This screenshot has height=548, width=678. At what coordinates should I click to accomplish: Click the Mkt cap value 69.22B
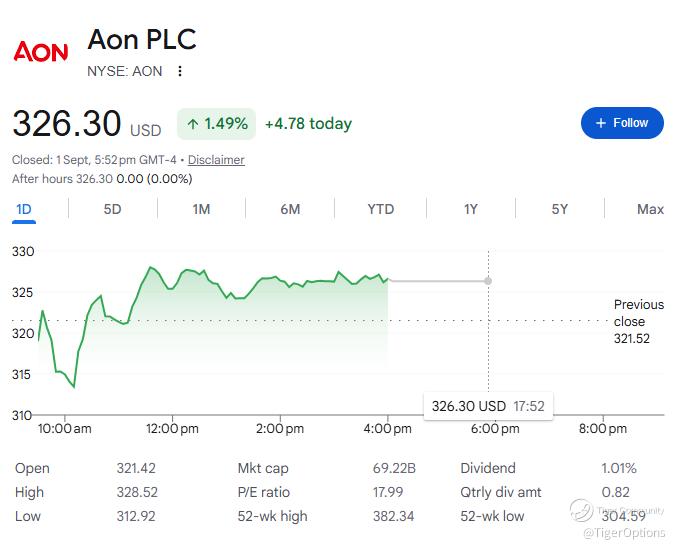tap(394, 468)
